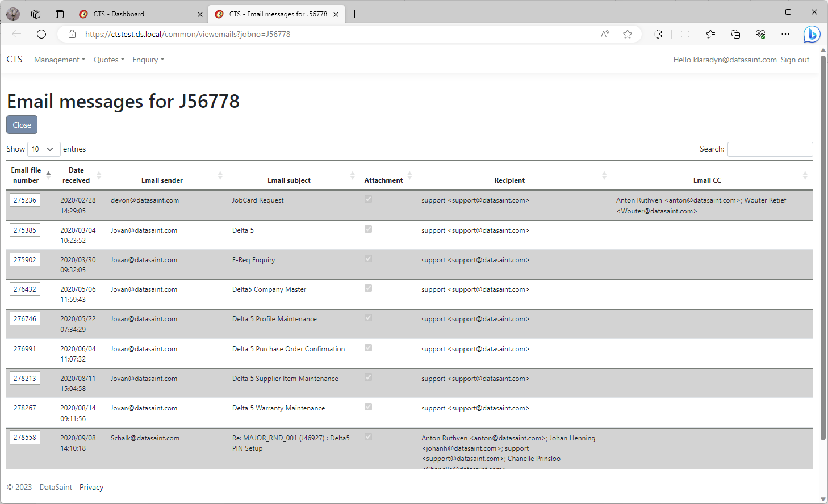The image size is (828, 504).
Task: Open Read aloud icon in address bar
Action: tap(605, 34)
